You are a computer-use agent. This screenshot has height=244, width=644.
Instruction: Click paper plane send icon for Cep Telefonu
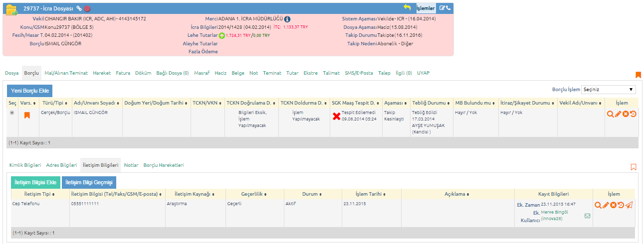coord(629,205)
